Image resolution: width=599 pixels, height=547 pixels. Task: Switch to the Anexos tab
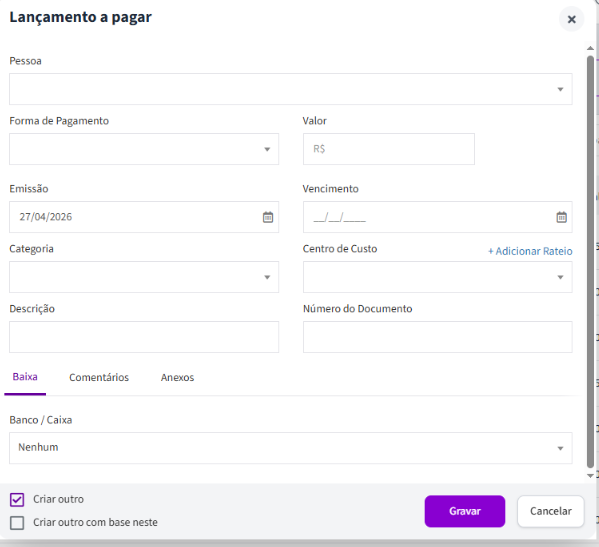click(x=177, y=377)
